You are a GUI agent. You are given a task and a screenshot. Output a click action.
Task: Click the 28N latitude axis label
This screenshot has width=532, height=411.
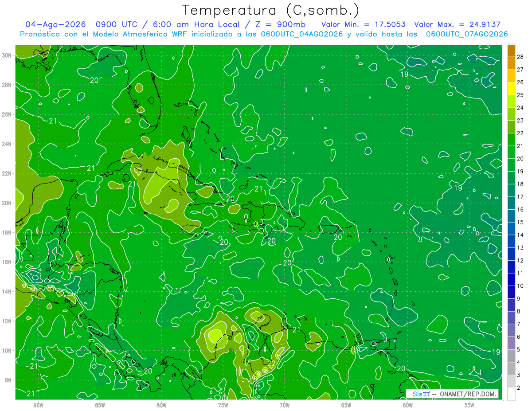[8, 85]
